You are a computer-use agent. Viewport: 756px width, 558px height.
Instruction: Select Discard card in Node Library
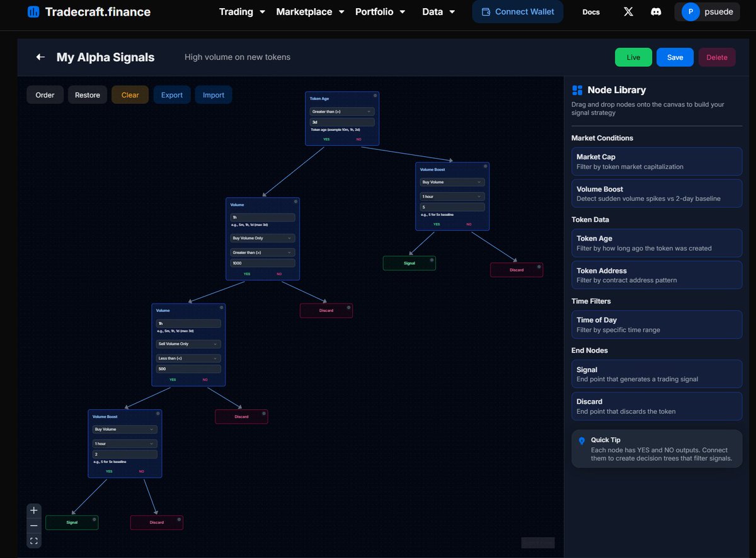point(656,406)
